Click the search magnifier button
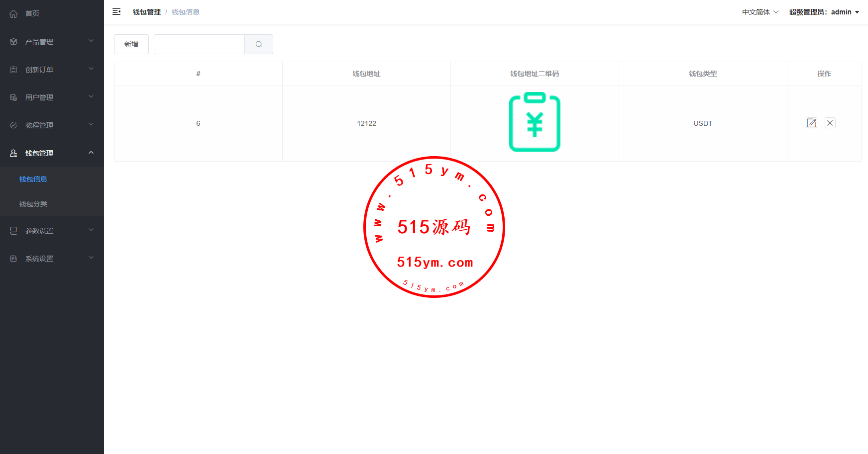 tap(259, 44)
